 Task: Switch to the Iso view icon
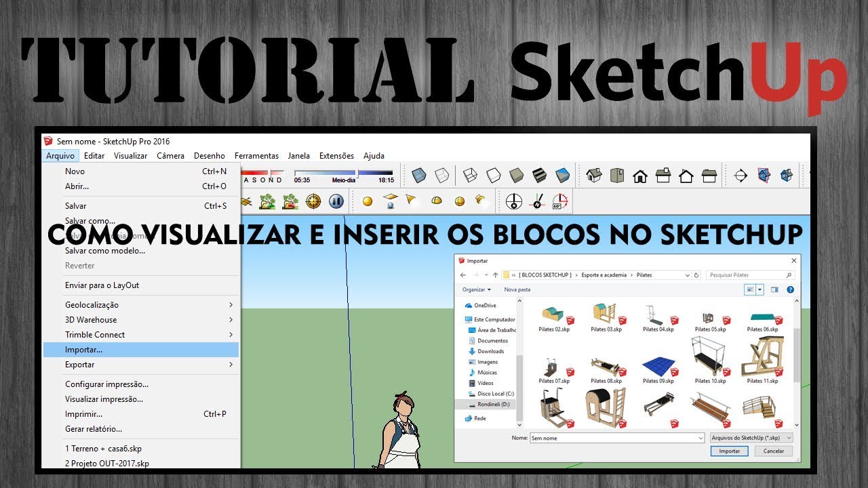[x=594, y=176]
